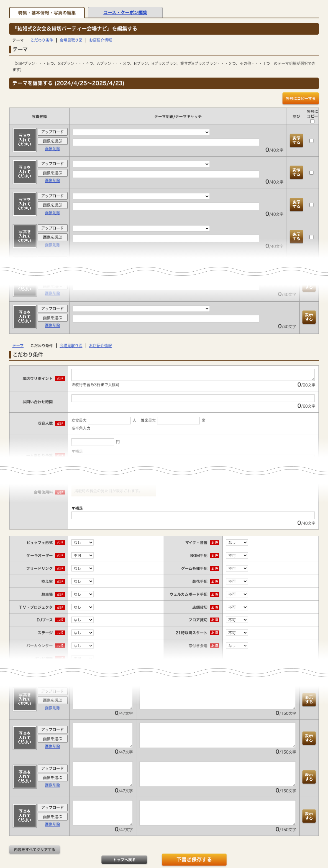Image resolution: width=328 pixels, height=868 pixels.
Task: Tick the copy checkbox in the first theme row
Action: click(x=311, y=141)
